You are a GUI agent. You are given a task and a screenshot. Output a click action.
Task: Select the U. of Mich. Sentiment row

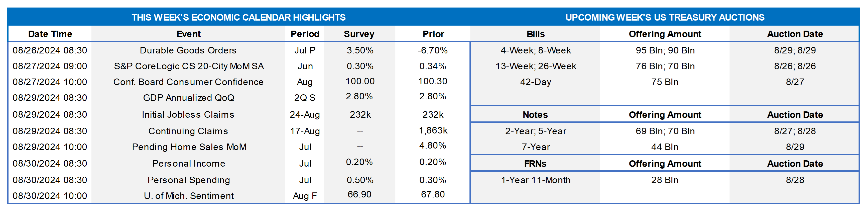point(189,196)
